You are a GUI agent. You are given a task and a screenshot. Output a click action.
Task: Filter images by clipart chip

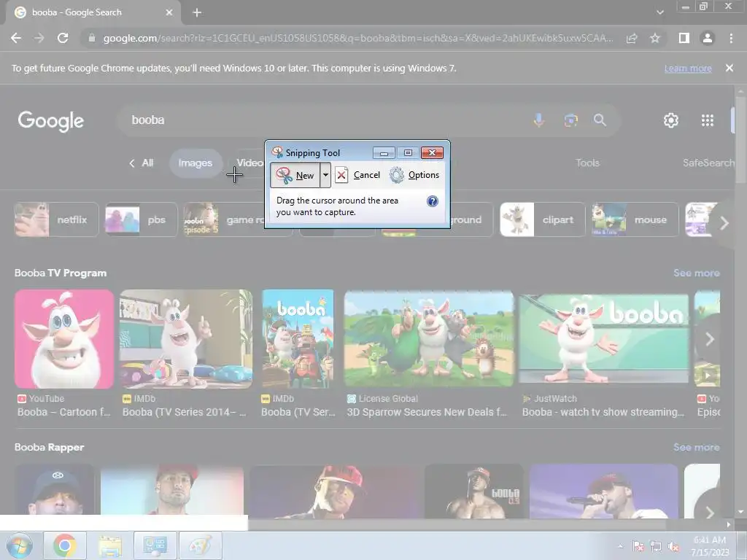tap(542, 219)
